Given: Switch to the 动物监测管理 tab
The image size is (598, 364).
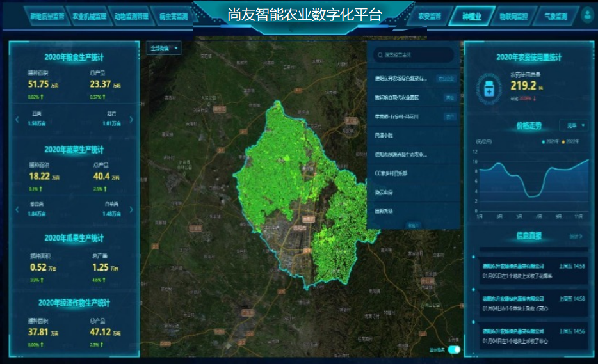Looking at the screenshot, I should tap(131, 17).
